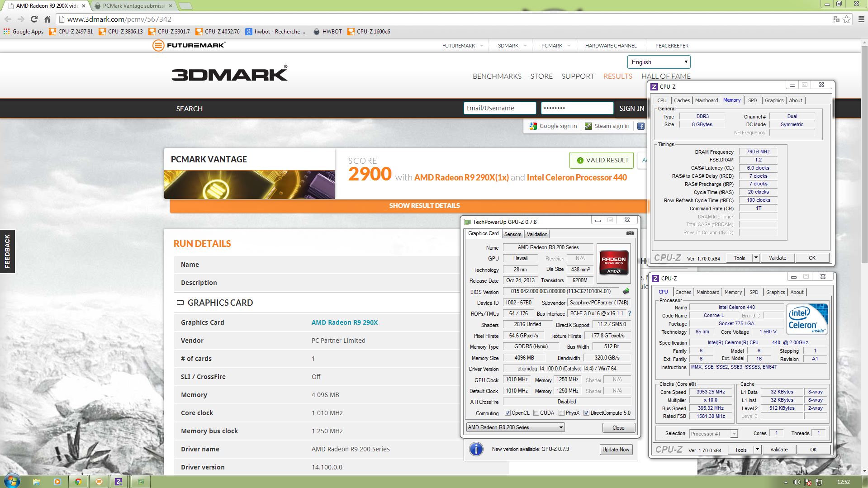Click the Facebook sign in icon

tap(640, 126)
